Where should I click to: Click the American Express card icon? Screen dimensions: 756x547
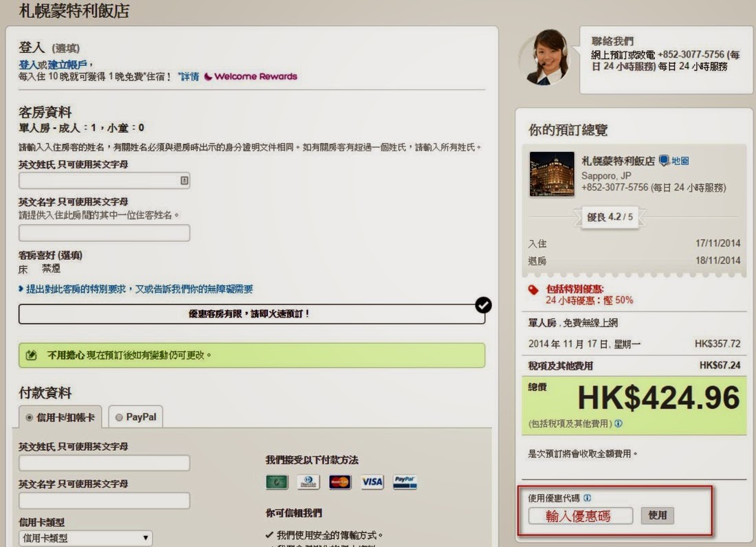click(276, 482)
